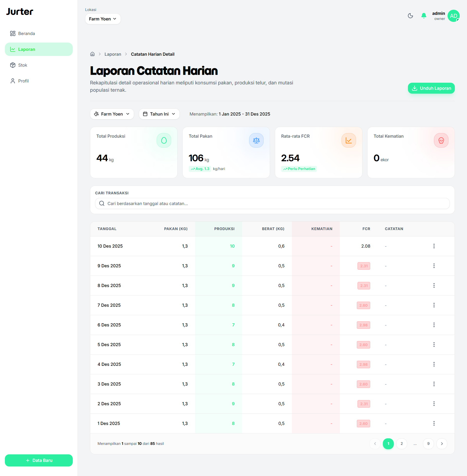467x476 pixels.
Task: Open the Farm Yoen filter dropdown
Action: 112,114
